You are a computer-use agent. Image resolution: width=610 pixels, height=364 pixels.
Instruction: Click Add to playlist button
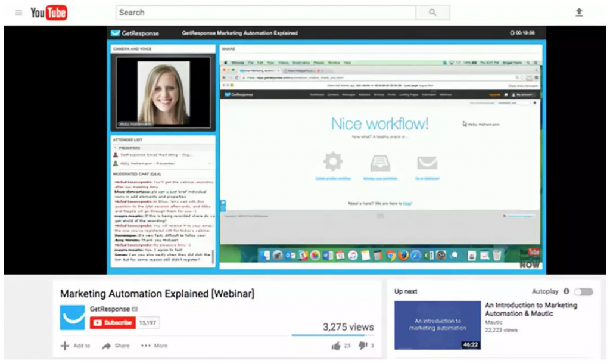click(75, 346)
